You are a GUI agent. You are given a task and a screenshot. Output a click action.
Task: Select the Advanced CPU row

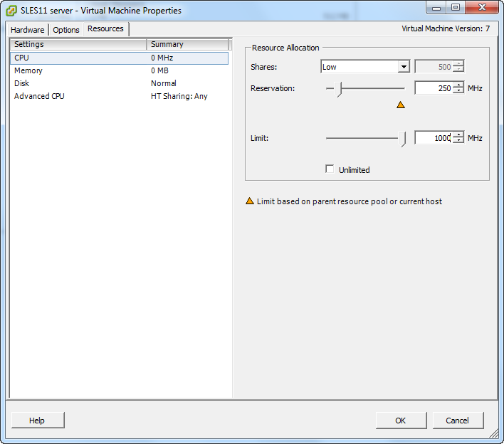point(120,96)
